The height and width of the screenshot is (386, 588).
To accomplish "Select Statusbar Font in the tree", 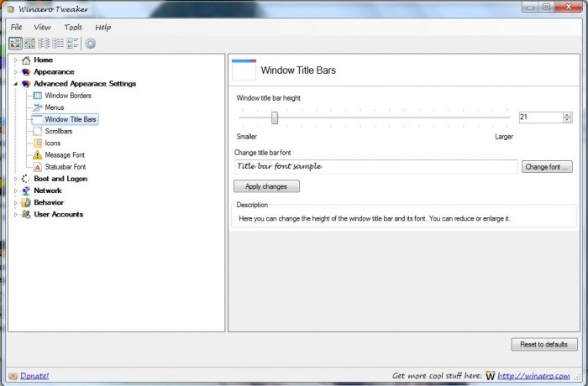I will tap(66, 167).
